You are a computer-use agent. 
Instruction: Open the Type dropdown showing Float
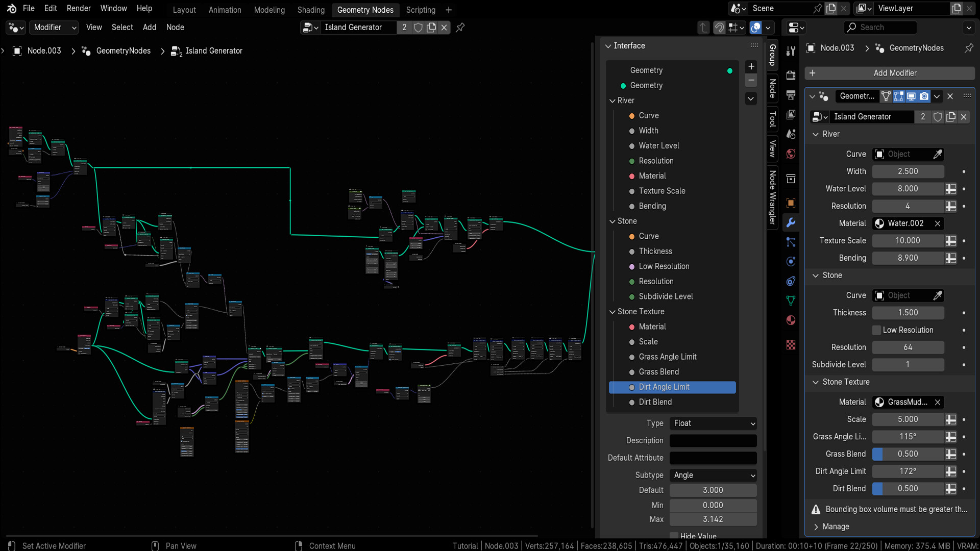(713, 423)
